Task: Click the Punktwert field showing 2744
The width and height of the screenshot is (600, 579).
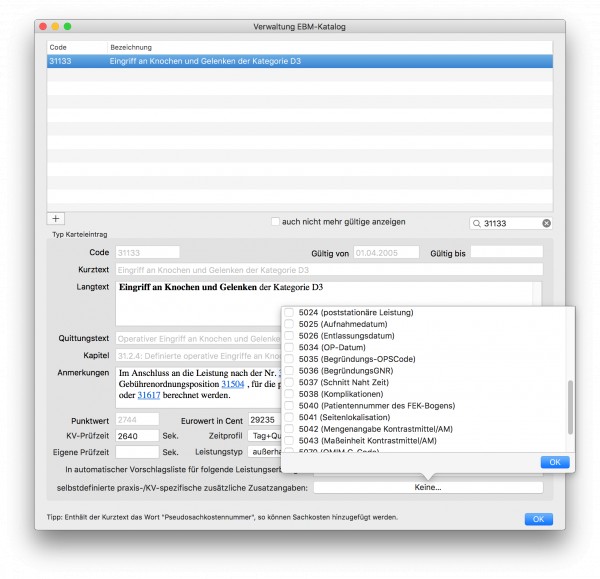Action: (x=137, y=419)
